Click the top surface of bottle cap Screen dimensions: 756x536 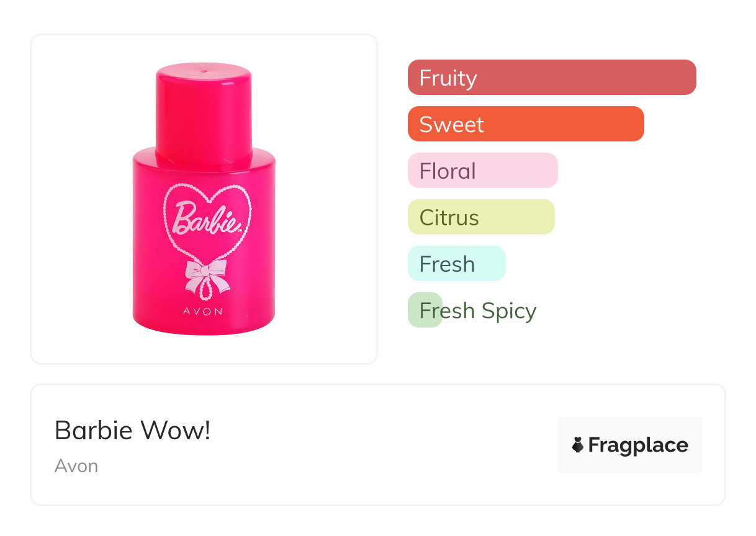click(x=204, y=70)
